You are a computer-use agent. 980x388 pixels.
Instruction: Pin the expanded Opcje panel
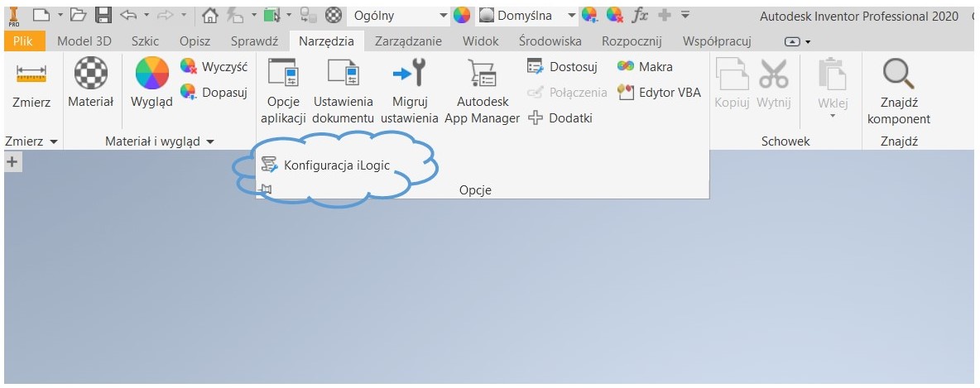[x=265, y=190]
